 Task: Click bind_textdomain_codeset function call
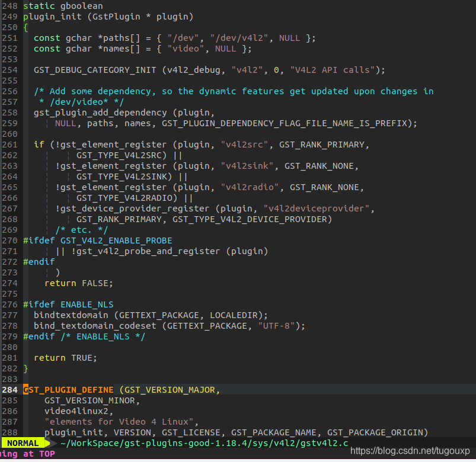[95, 326]
